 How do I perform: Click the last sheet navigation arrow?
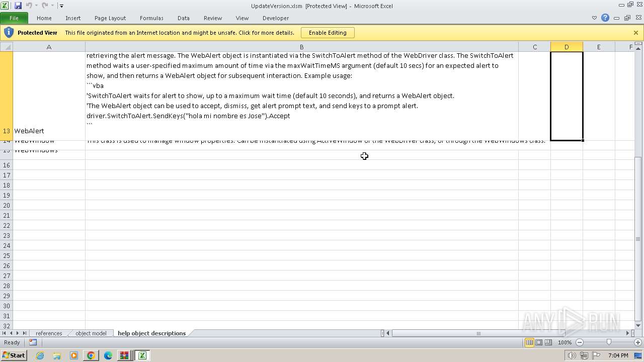tap(24, 333)
